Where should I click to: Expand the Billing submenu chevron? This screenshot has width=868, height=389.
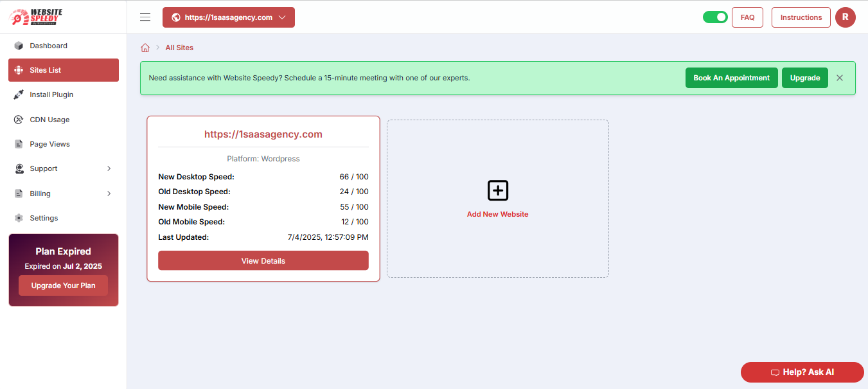[109, 194]
